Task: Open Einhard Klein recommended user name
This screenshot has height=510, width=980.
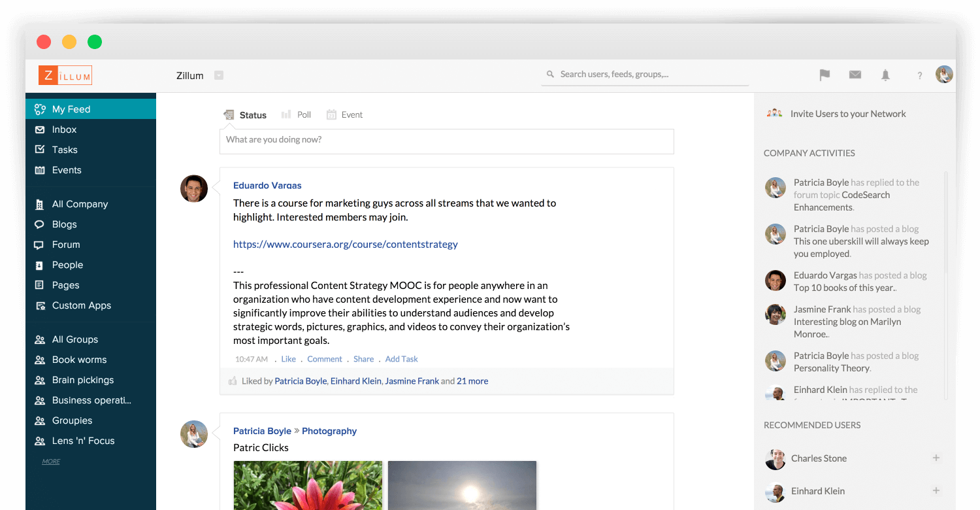Action: (x=818, y=491)
